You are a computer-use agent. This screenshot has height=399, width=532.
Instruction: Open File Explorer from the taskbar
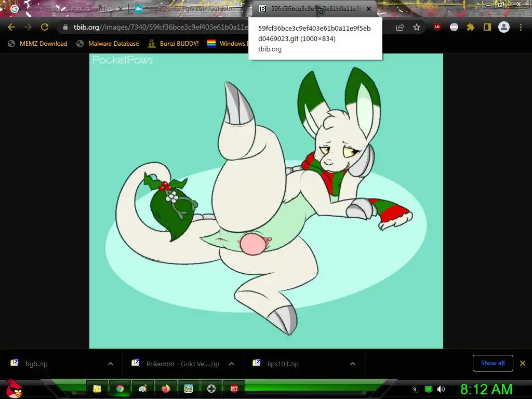(97, 389)
